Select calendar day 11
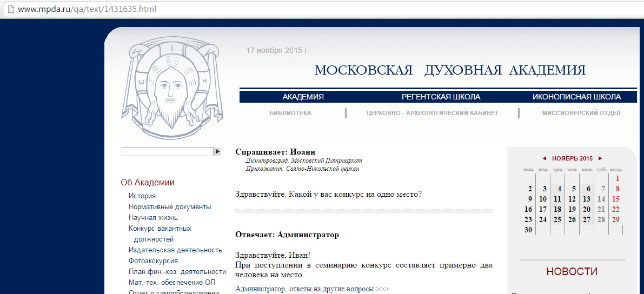644x294 pixels. pos(557,199)
